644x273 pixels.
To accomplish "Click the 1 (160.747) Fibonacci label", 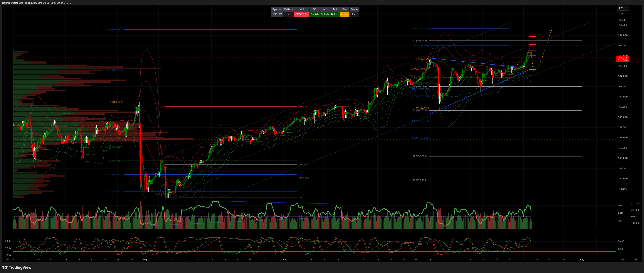I will click(116, 102).
